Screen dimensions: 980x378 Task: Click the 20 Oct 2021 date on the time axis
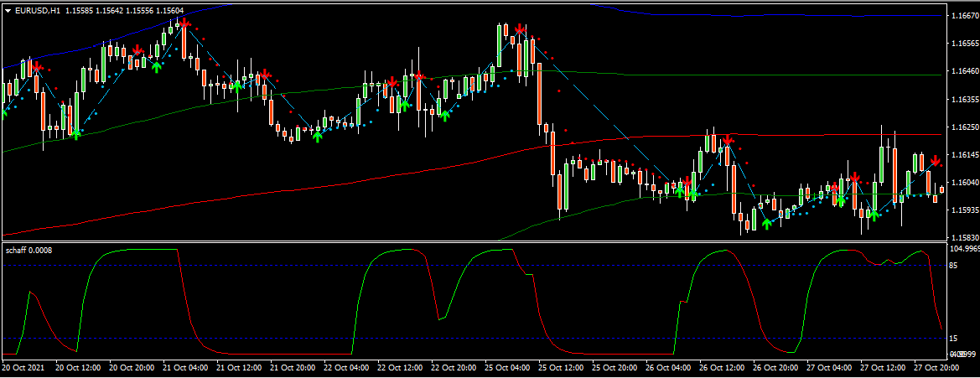coord(23,367)
